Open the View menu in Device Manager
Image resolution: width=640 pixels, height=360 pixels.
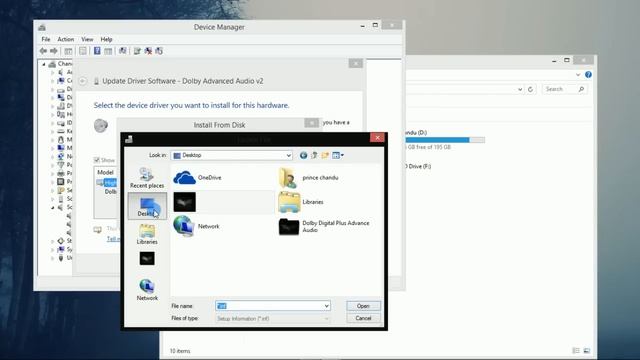pos(87,39)
